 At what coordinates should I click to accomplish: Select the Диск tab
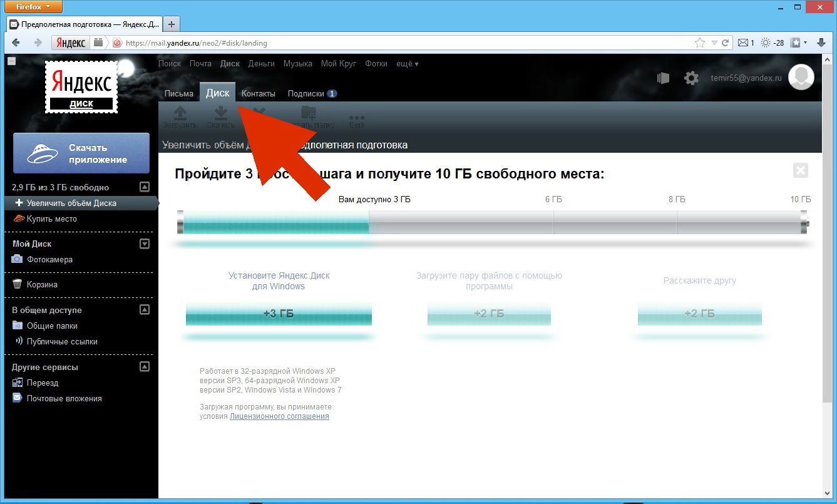click(217, 93)
